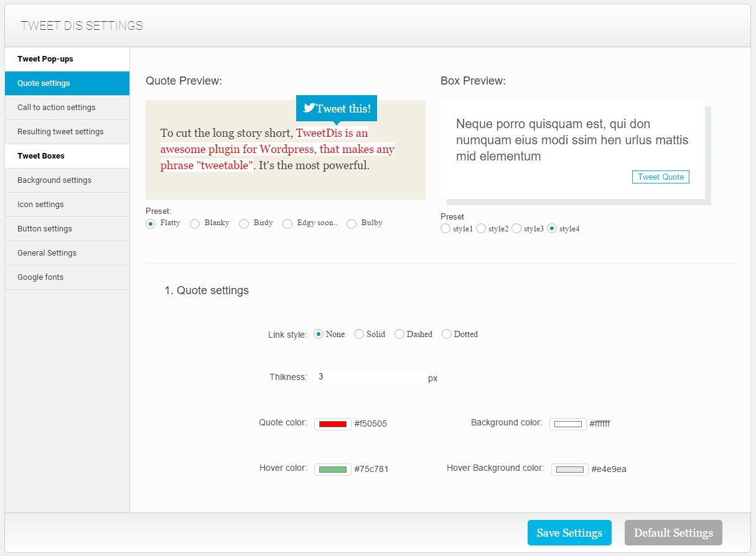Select box preset style2
This screenshot has height=556, width=756.
(481, 228)
